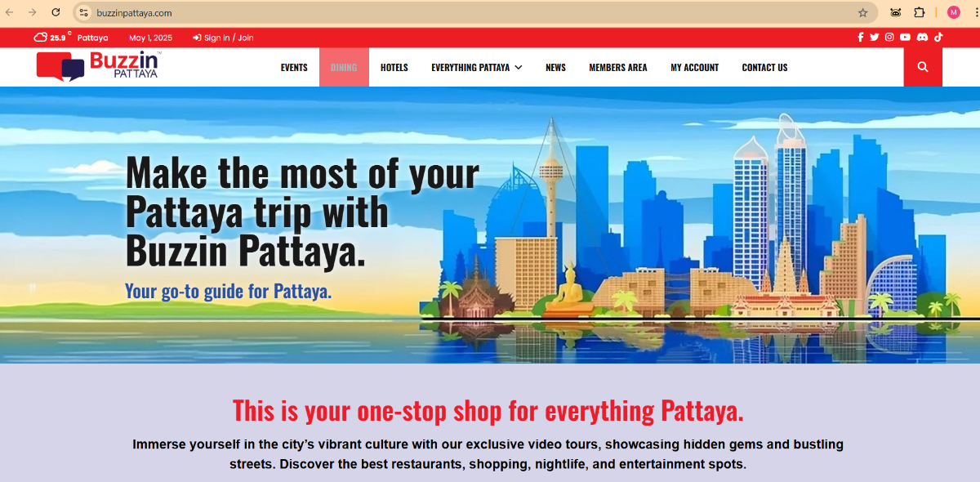Open the Extensions puzzle icon
This screenshot has width=980, height=482.
919,12
